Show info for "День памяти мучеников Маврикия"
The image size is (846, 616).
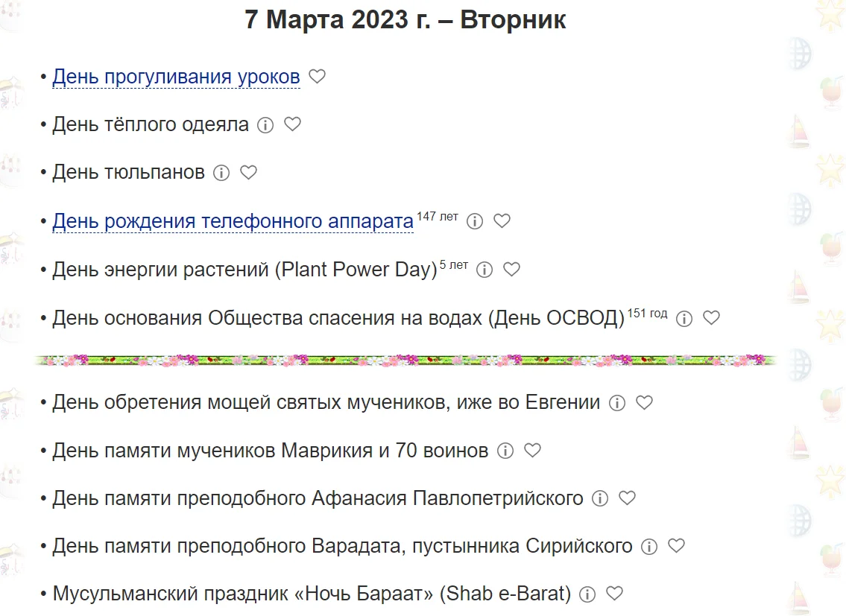(506, 450)
